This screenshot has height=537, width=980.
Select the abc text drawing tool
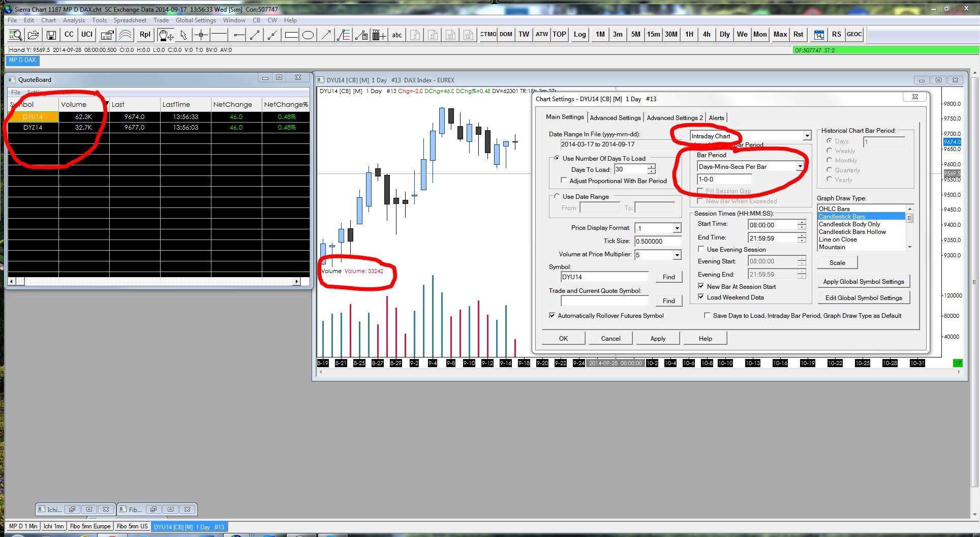(x=397, y=35)
